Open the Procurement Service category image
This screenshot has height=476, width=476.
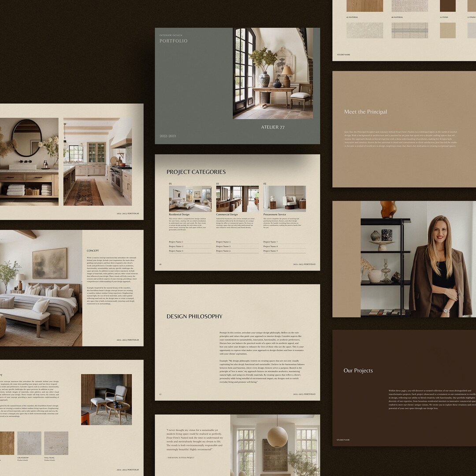pos(284,198)
